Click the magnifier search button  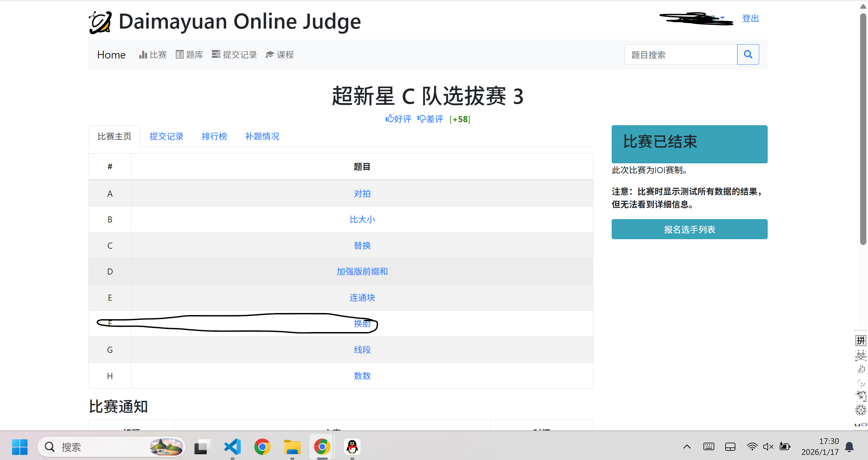pyautogui.click(x=748, y=54)
